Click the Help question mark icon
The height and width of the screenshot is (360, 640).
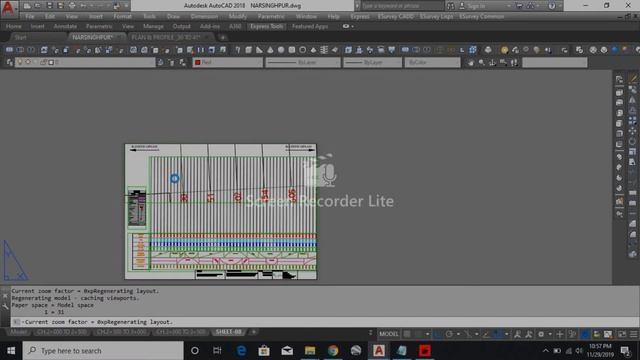552,6
